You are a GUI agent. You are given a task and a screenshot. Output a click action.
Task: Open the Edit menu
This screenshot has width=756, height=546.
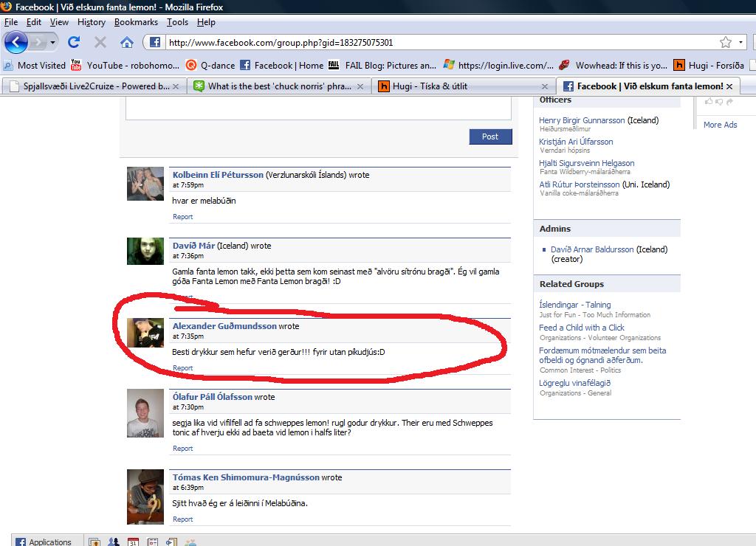(x=34, y=22)
